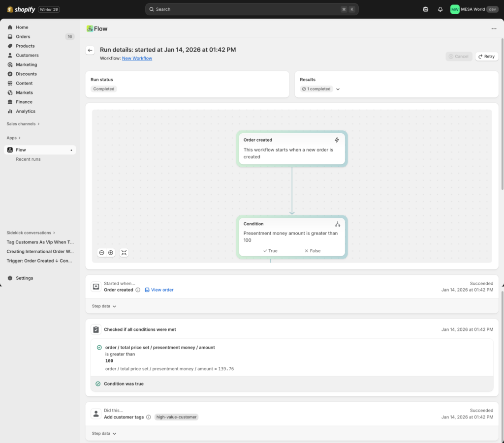
Task: Open the notifications bell
Action: (x=440, y=9)
